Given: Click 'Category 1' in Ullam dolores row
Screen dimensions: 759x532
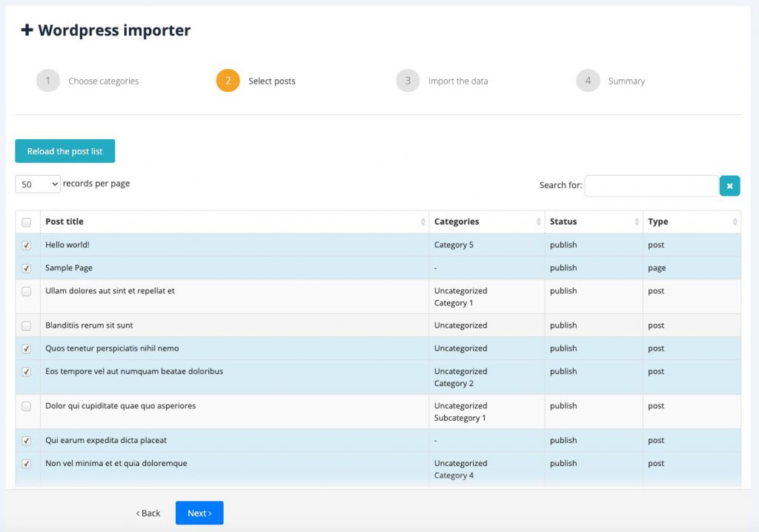Looking at the screenshot, I should pyautogui.click(x=454, y=303).
